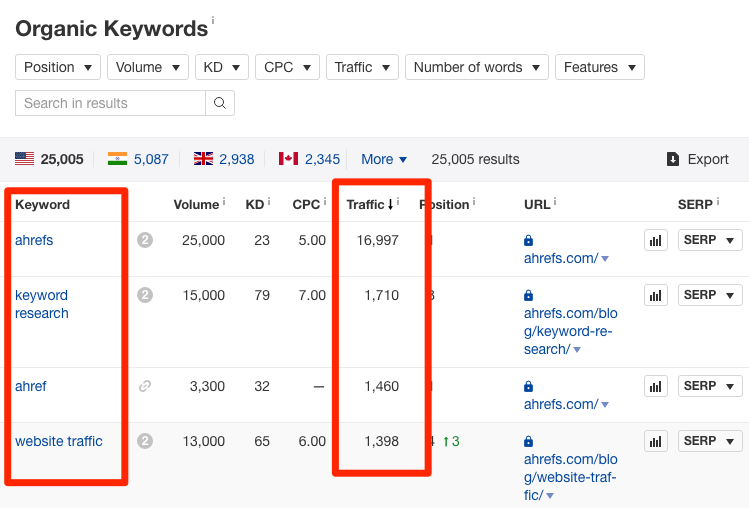Open the Position filter dropdown

point(58,67)
